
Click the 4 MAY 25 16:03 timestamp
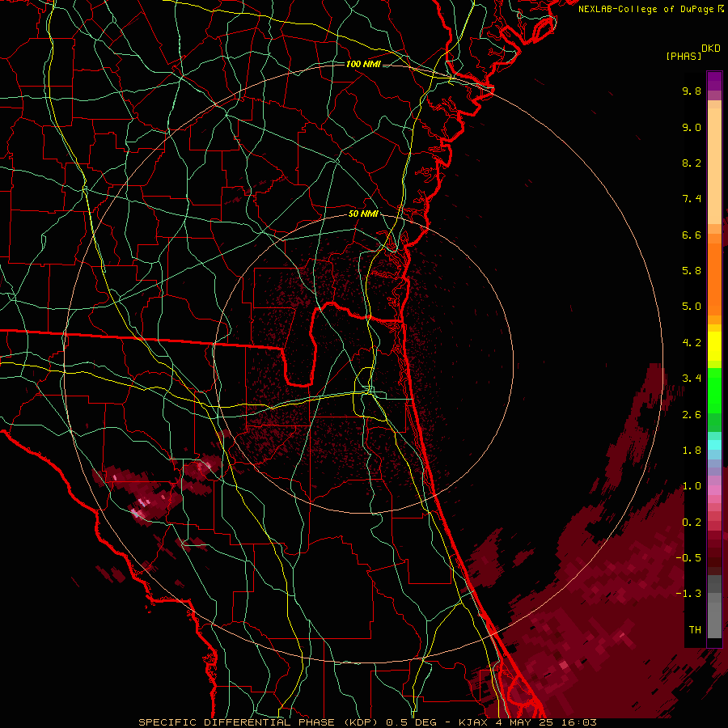tap(545, 722)
